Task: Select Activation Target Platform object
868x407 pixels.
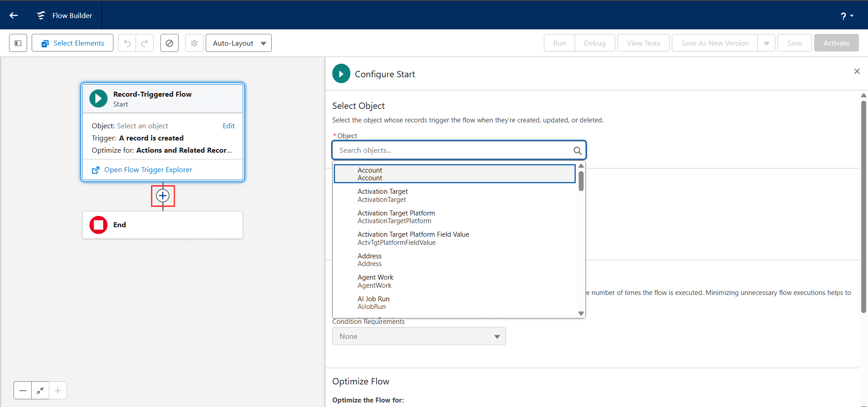Action: [455, 217]
